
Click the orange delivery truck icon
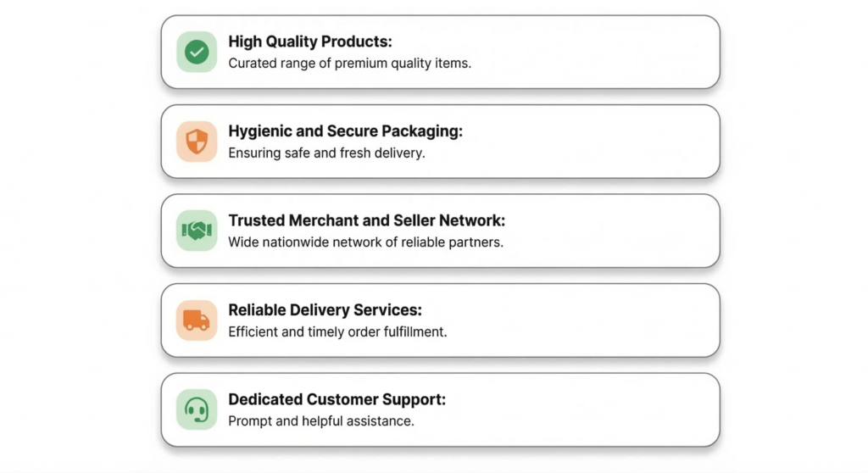(x=197, y=320)
